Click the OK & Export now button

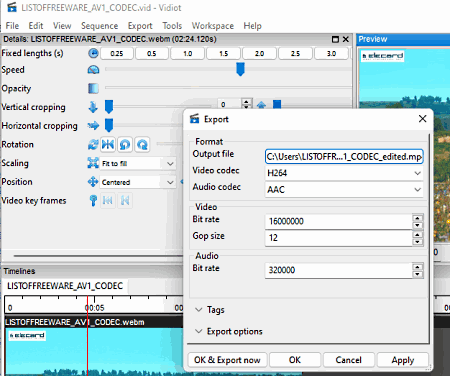click(x=227, y=360)
